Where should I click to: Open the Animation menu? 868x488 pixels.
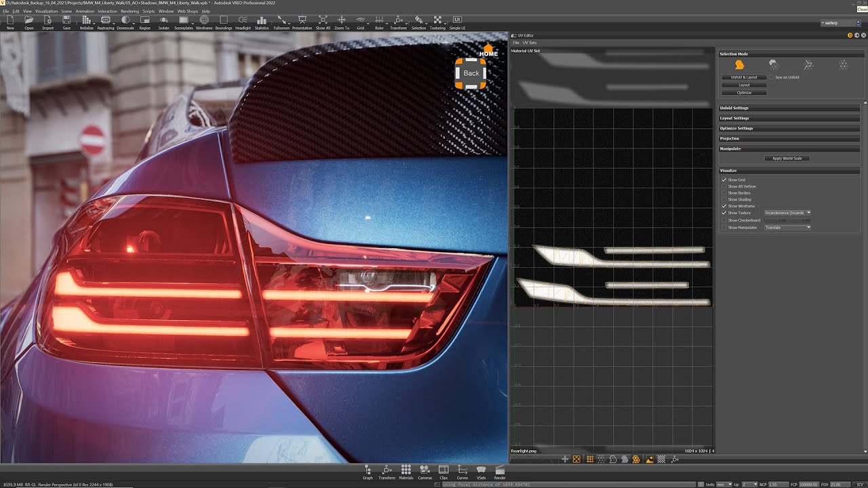pos(85,12)
